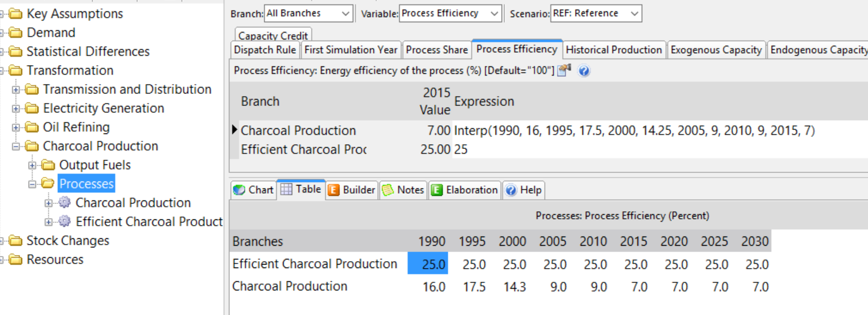
Task: Switch to the Capacity Credit tab
Action: 273,35
